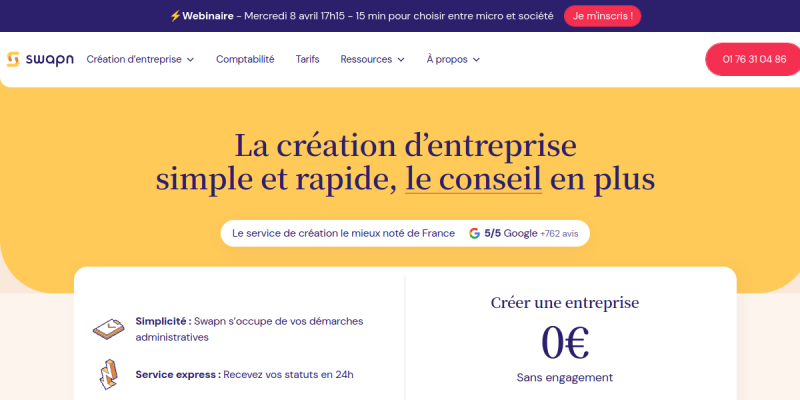
Task: Open the À propos menu label
Action: 447,59
